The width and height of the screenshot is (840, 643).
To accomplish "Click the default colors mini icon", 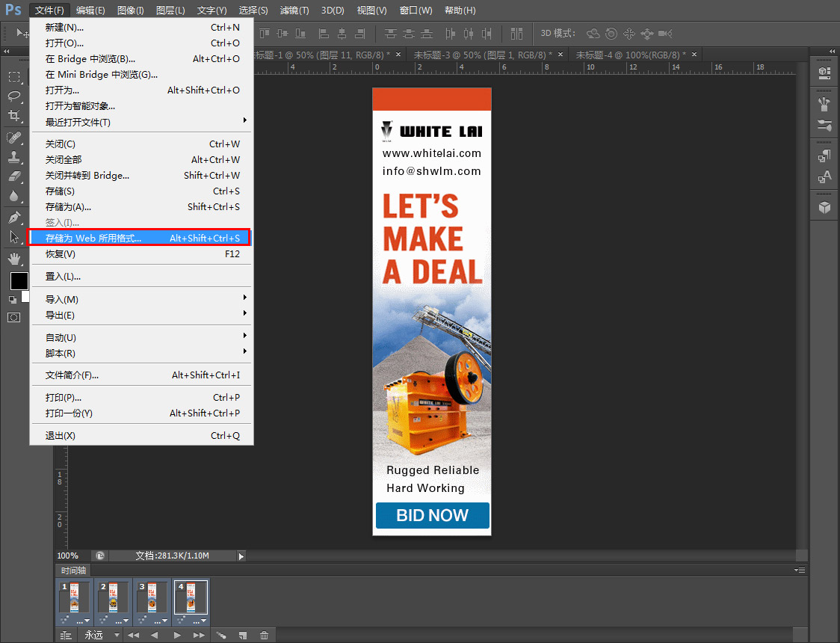I will [12, 300].
